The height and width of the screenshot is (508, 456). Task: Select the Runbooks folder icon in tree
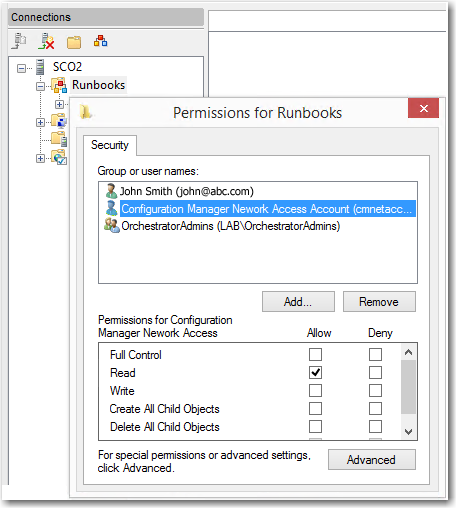(59, 85)
